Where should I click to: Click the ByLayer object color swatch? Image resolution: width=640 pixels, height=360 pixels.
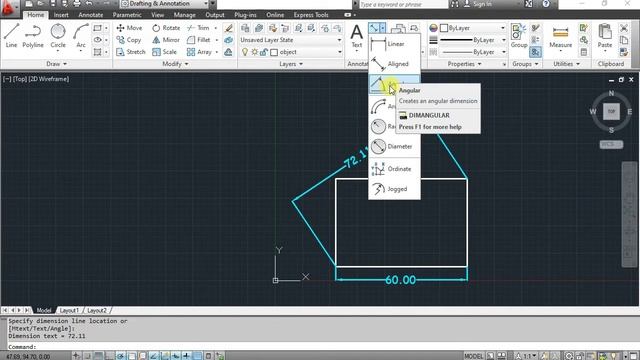click(444, 28)
